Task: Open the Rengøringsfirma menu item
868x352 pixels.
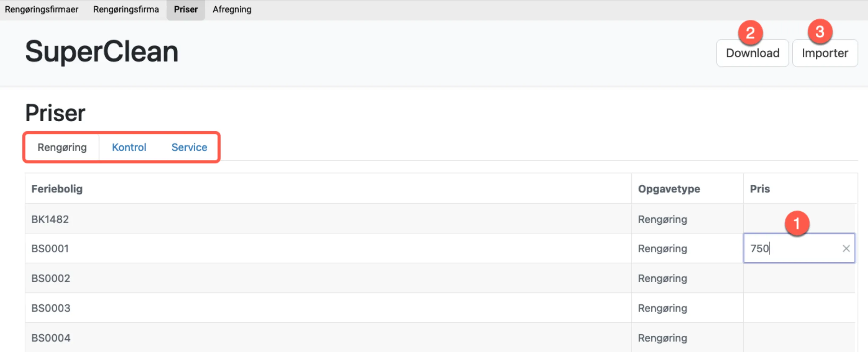Action: point(126,9)
